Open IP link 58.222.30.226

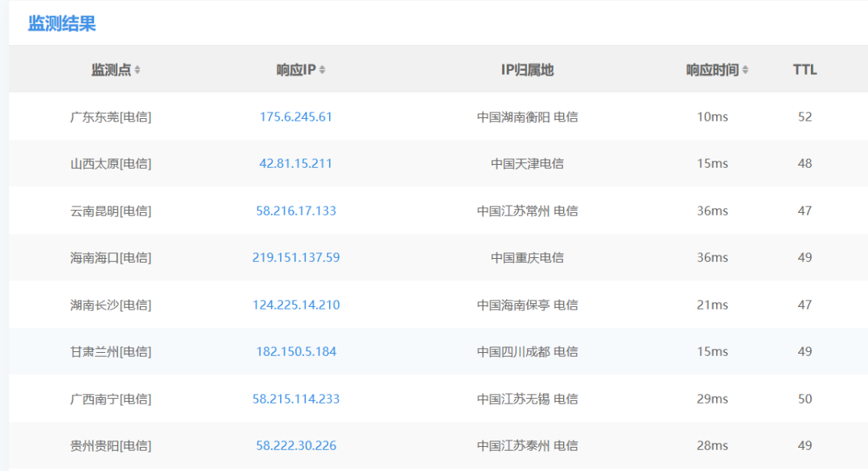pos(295,445)
